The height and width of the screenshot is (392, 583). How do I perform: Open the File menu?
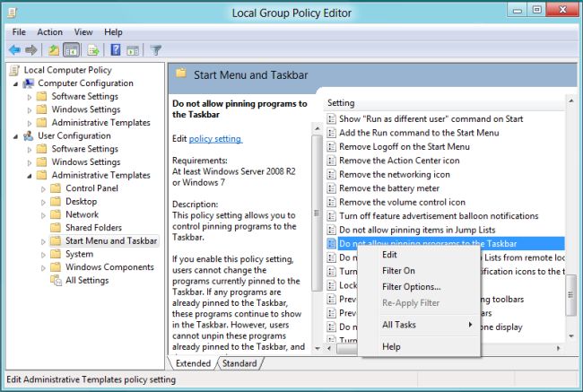pyautogui.click(x=19, y=32)
